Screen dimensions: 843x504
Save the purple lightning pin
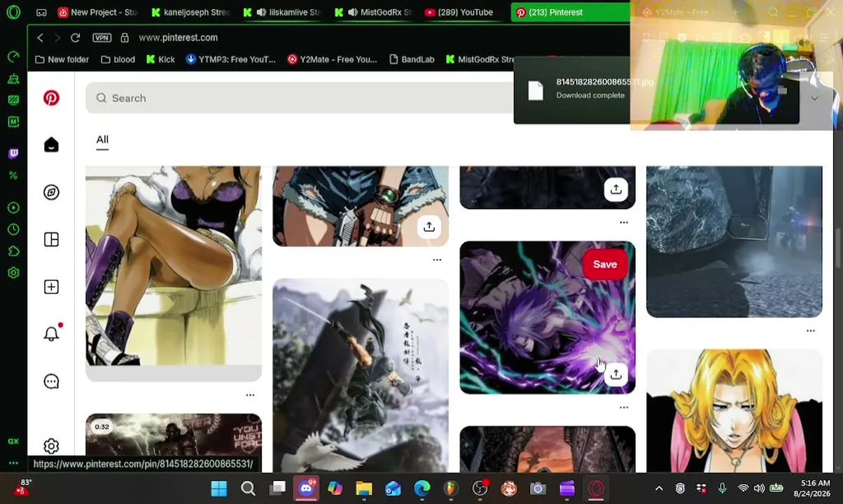[x=605, y=265]
